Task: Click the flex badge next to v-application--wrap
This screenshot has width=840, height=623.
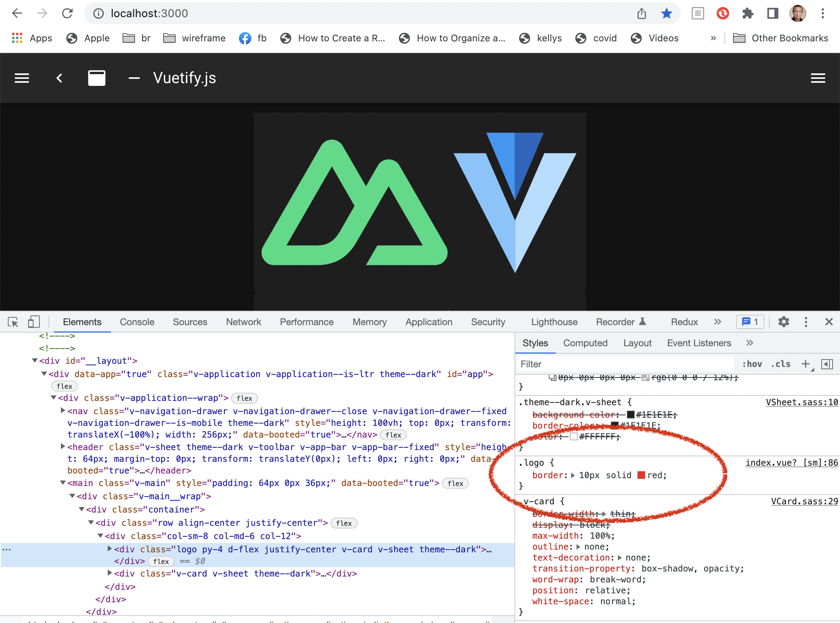Action: (244, 398)
